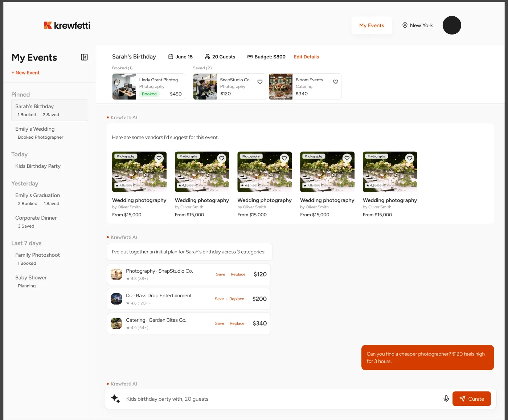
Task: Click the Budget money icon
Action: [x=250, y=57]
